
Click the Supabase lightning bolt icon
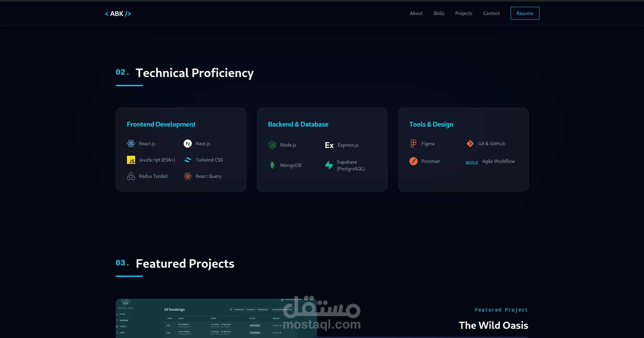tap(329, 165)
